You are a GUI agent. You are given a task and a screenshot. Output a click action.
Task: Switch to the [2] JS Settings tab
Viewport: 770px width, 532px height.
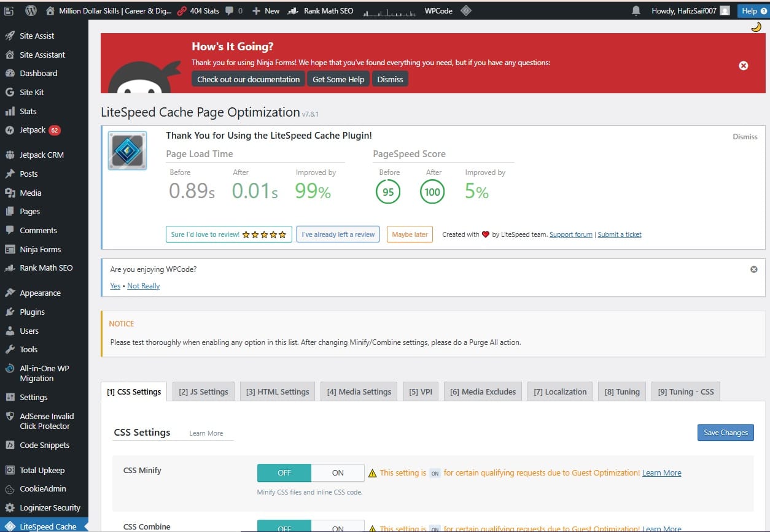tap(203, 391)
